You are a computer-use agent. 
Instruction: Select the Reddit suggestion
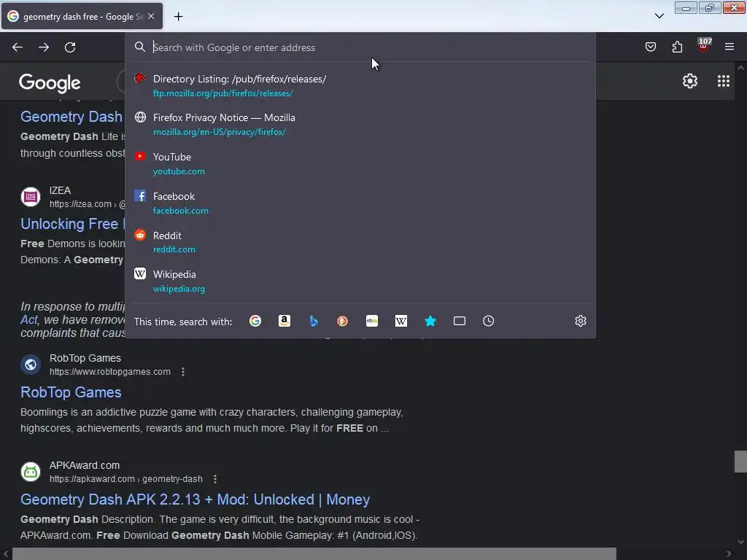(x=360, y=242)
